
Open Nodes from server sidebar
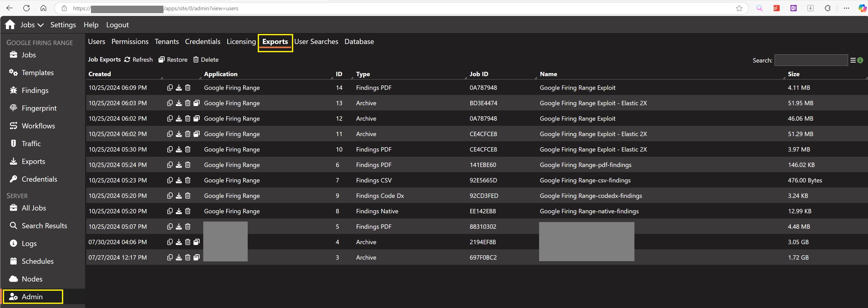tap(32, 279)
